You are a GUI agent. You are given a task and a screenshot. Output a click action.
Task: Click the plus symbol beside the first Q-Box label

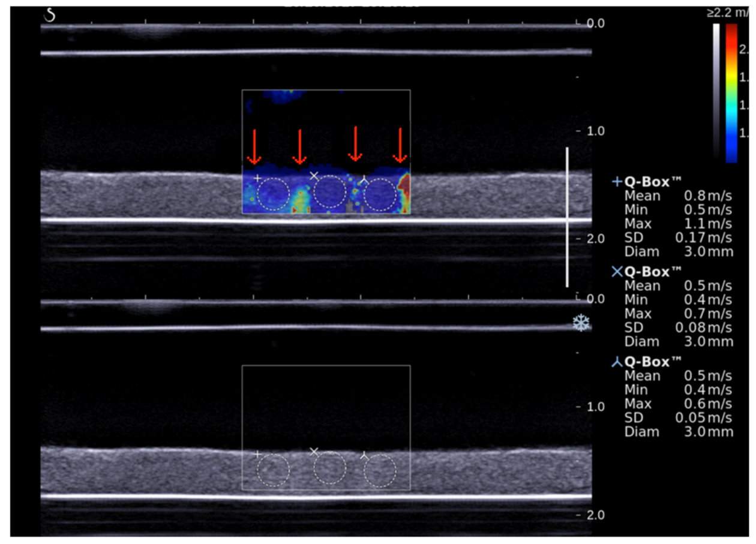tap(616, 182)
